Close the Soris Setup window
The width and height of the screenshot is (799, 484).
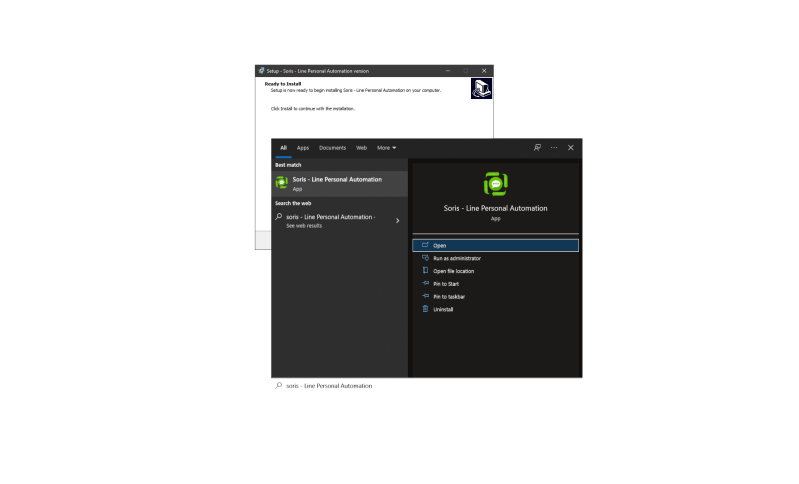pos(484,71)
